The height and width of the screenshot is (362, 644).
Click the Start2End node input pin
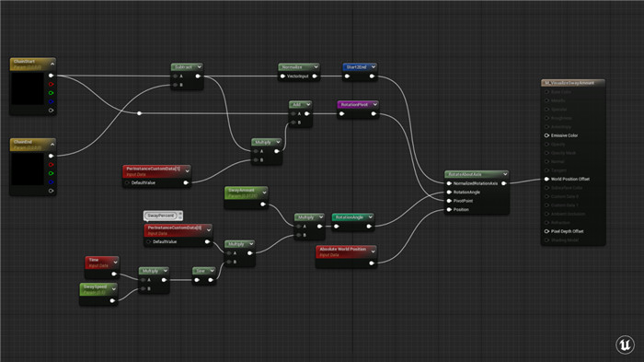[347, 76]
